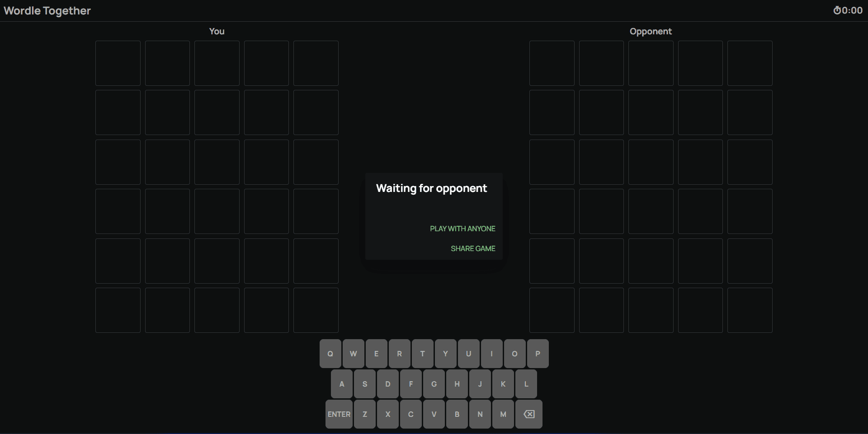Click SHARE GAME link
This screenshot has height=434, width=868.
[472, 248]
